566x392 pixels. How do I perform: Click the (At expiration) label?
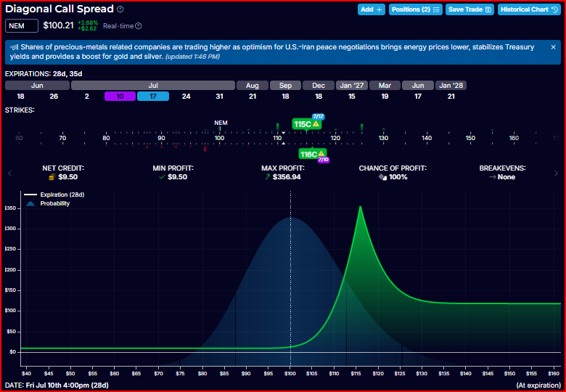(538, 385)
